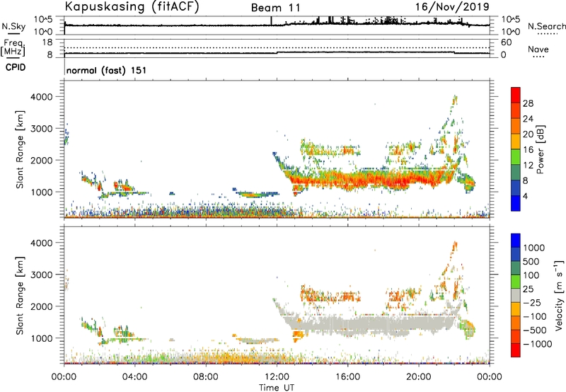Viewport: 566px width, 392px height.
Task: Pick the bright blue bottom power color segment
Action: coord(516,204)
